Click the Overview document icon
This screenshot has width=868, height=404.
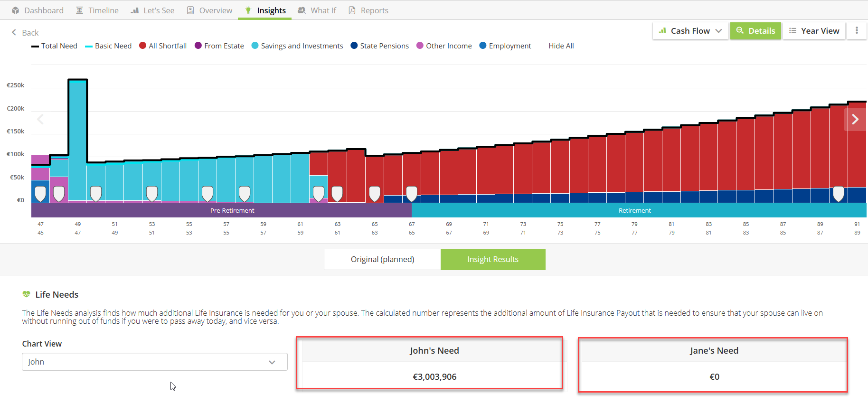point(190,10)
